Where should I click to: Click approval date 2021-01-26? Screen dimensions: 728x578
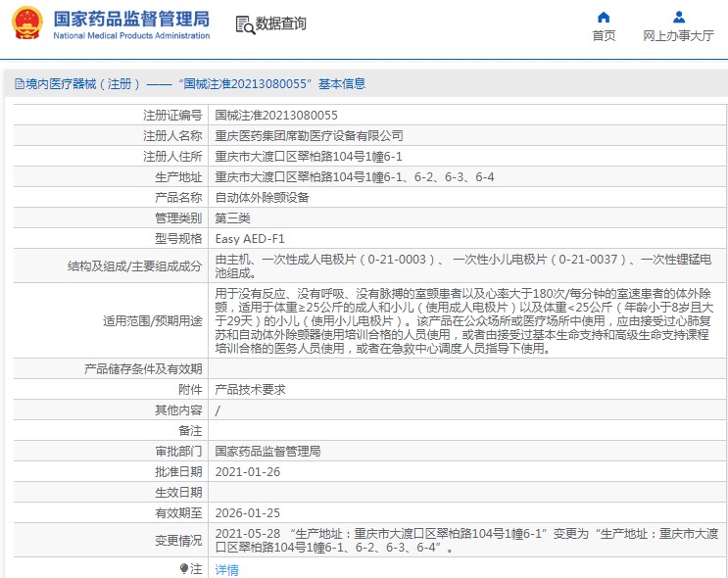[247, 471]
